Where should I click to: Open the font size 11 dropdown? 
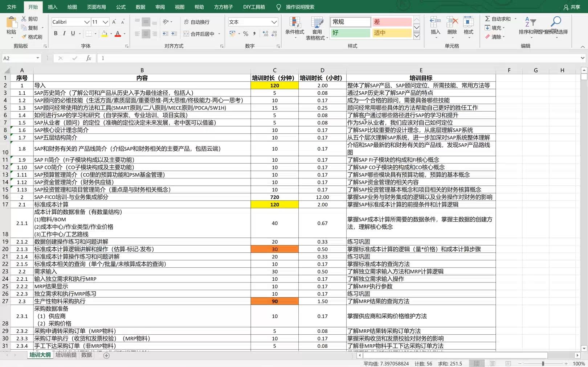point(105,22)
